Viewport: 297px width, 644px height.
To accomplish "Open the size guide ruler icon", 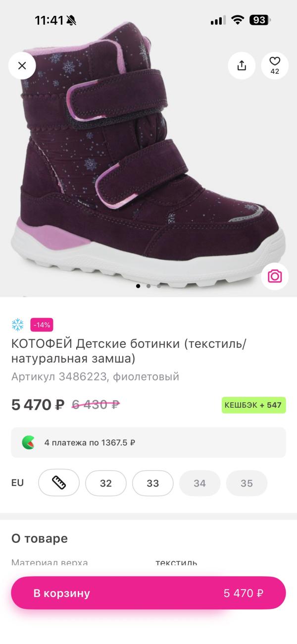I will pos(59,483).
